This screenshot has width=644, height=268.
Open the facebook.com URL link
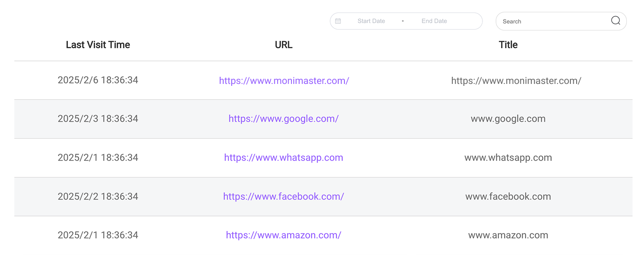[x=283, y=196]
